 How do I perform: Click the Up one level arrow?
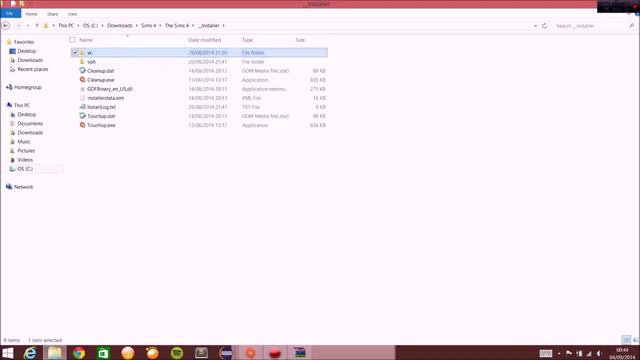[37, 26]
